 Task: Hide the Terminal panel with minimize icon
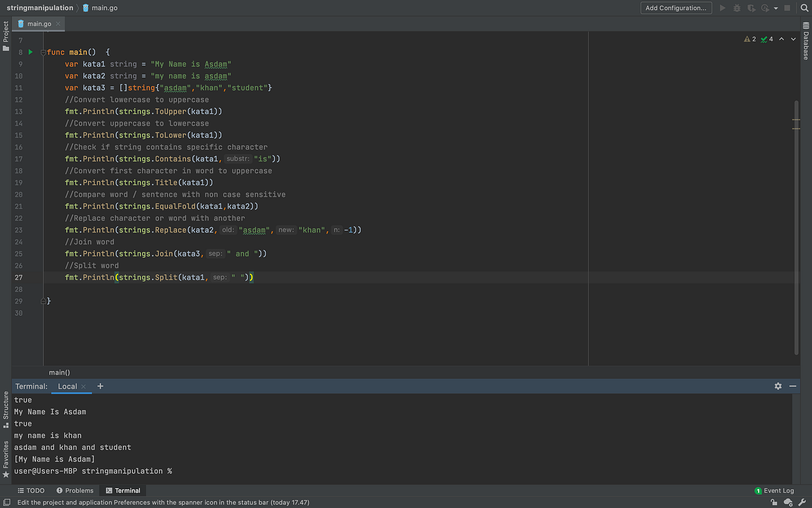(x=793, y=386)
